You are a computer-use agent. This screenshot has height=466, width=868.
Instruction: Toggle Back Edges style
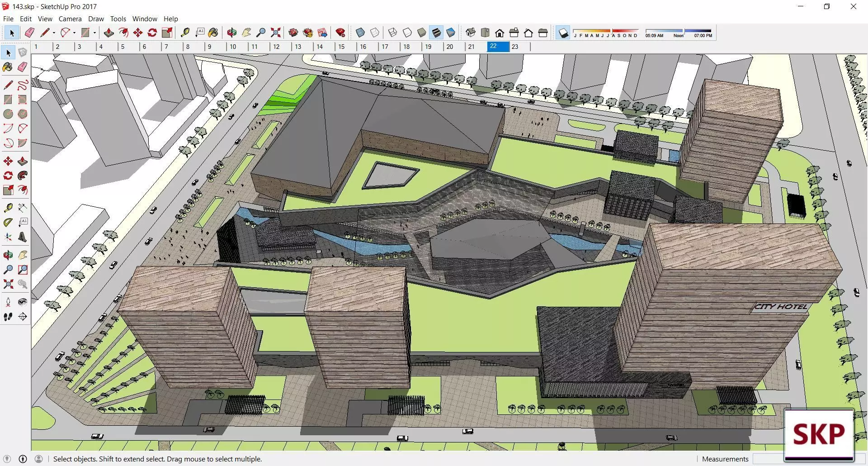(x=375, y=33)
